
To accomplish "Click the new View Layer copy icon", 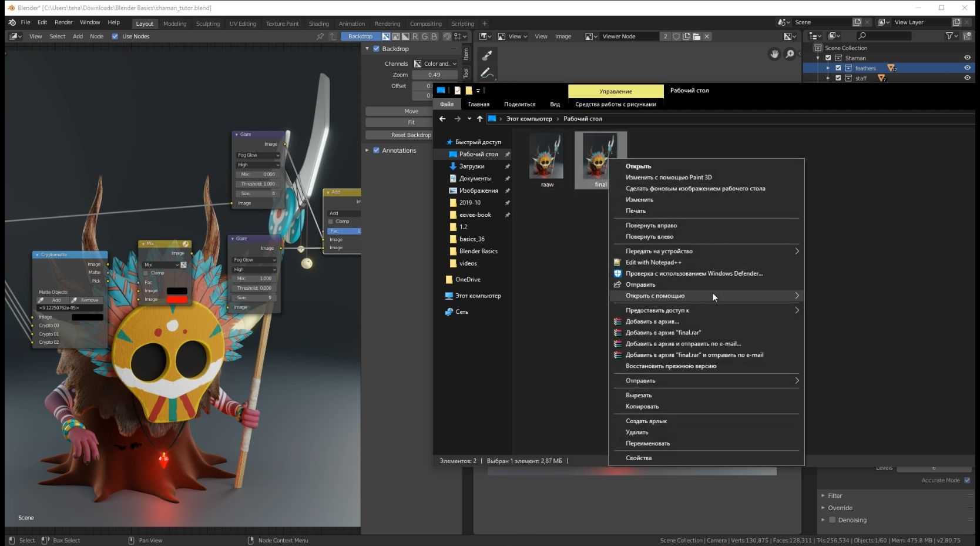I will point(956,22).
